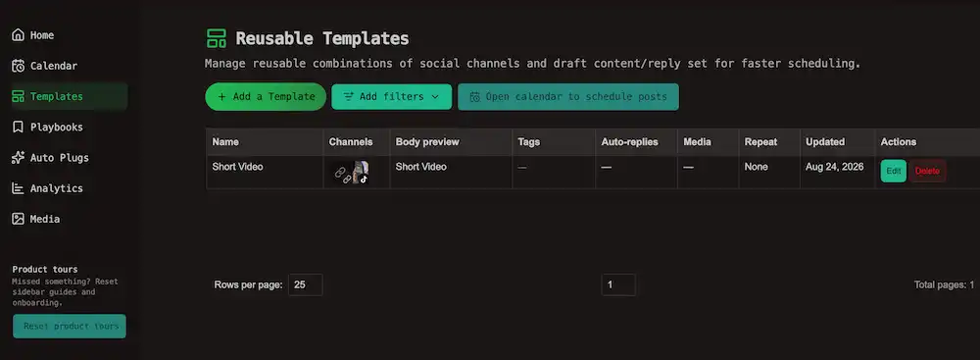Click the None value in Repeat column
Image resolution: width=980 pixels, height=360 pixels.
click(757, 167)
